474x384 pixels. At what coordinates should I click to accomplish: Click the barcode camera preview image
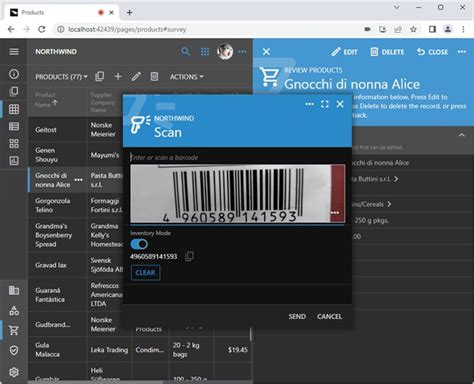[x=237, y=193]
